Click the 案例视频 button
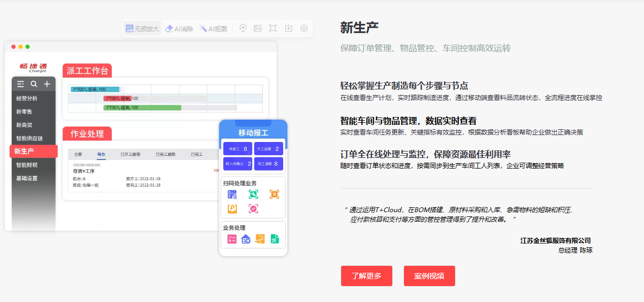Viewport: 644px width, 302px height. point(429,276)
